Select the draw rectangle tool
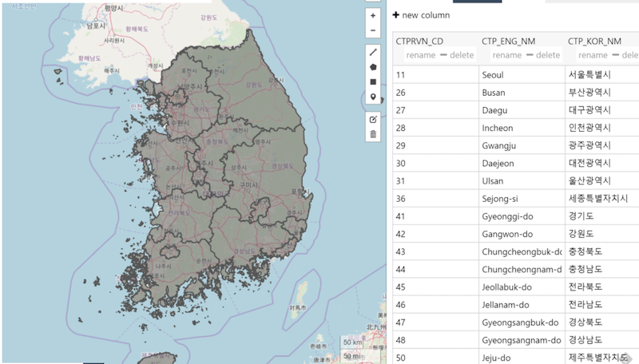This screenshot has height=364, width=639. 373,82
